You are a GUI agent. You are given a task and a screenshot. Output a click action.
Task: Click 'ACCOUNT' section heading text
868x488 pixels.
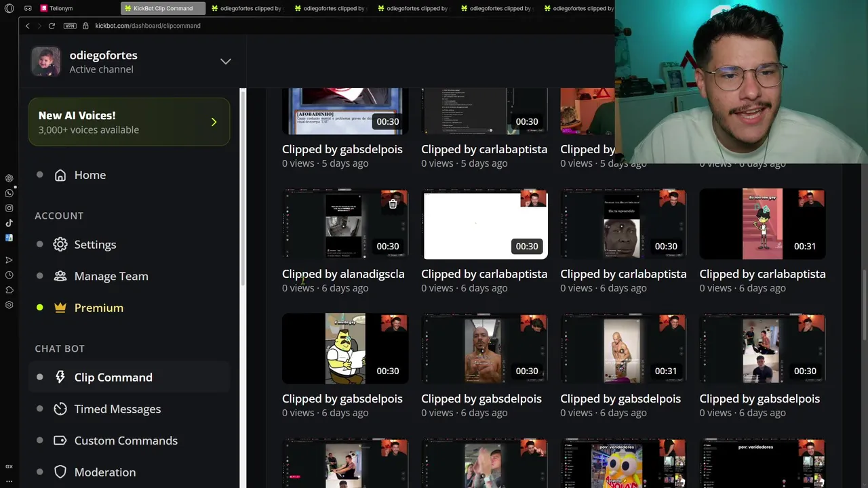pyautogui.click(x=59, y=216)
